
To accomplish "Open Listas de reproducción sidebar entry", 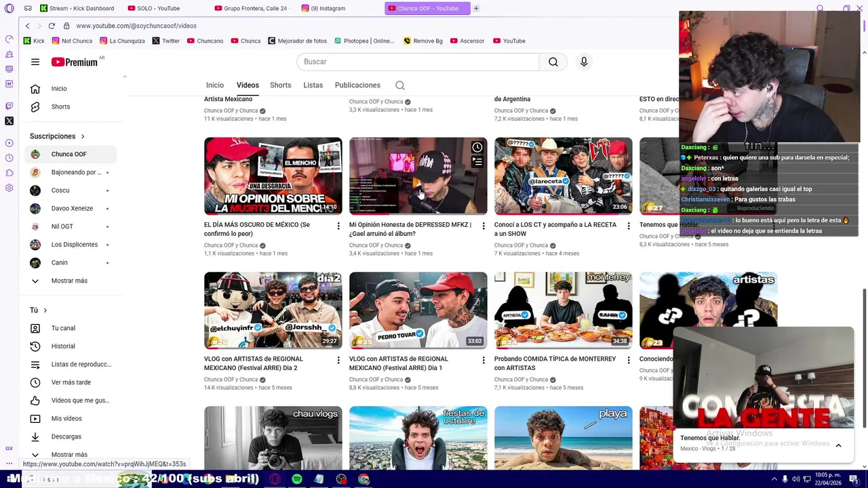I will click(71, 365).
